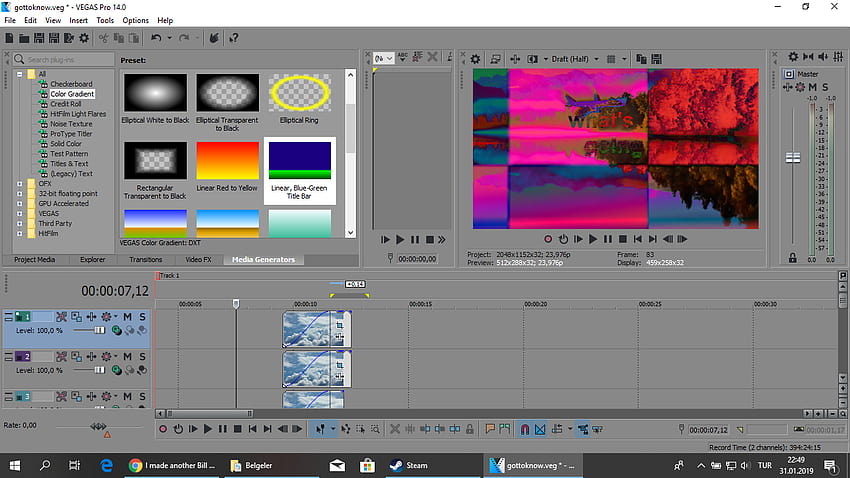This screenshot has height=478, width=850.
Task: Switch to the Video FX tab
Action: (198, 260)
